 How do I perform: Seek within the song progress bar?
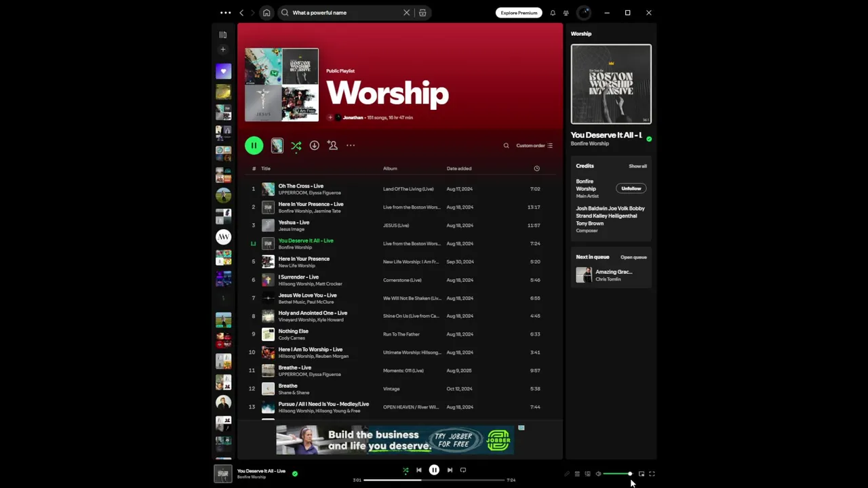435,480
